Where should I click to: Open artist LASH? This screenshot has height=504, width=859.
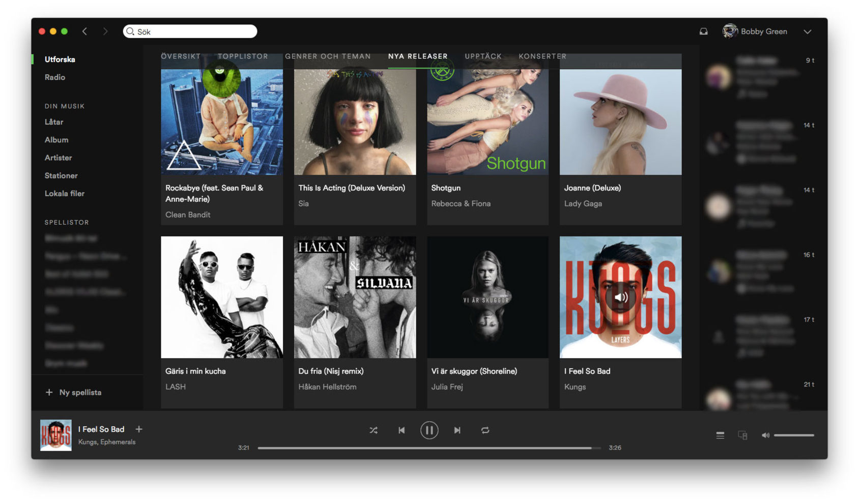[x=176, y=387]
